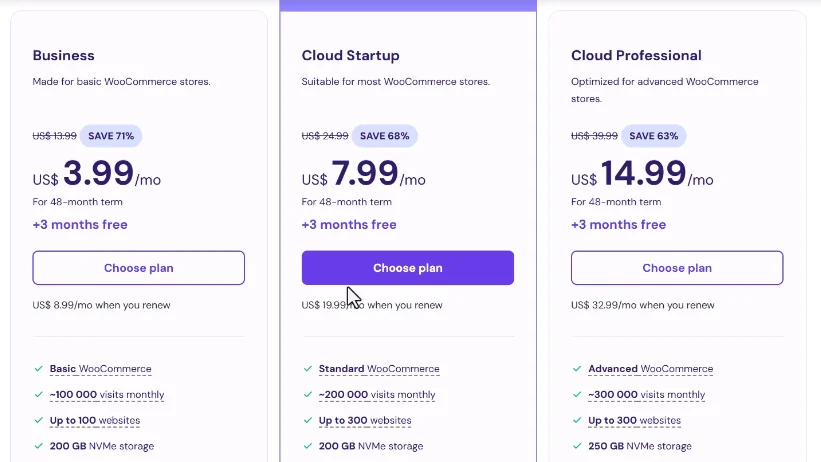Click checkmark beside Standard WooCommerce
Viewport: 821px width, 462px height.
tap(307, 369)
